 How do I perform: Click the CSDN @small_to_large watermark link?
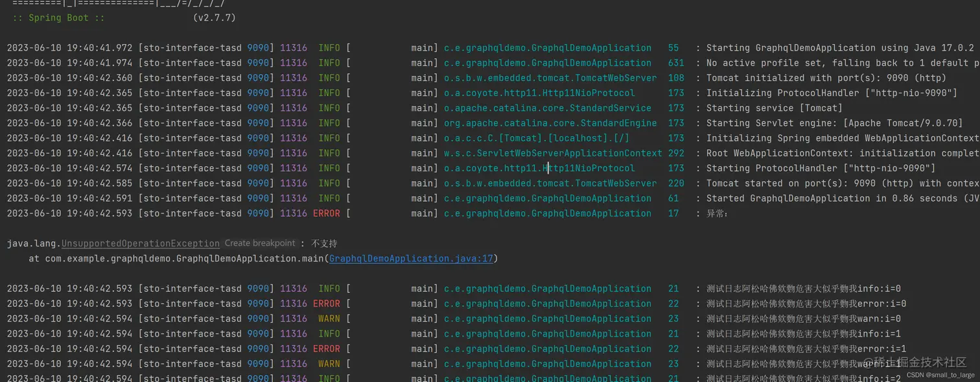[x=939, y=374]
